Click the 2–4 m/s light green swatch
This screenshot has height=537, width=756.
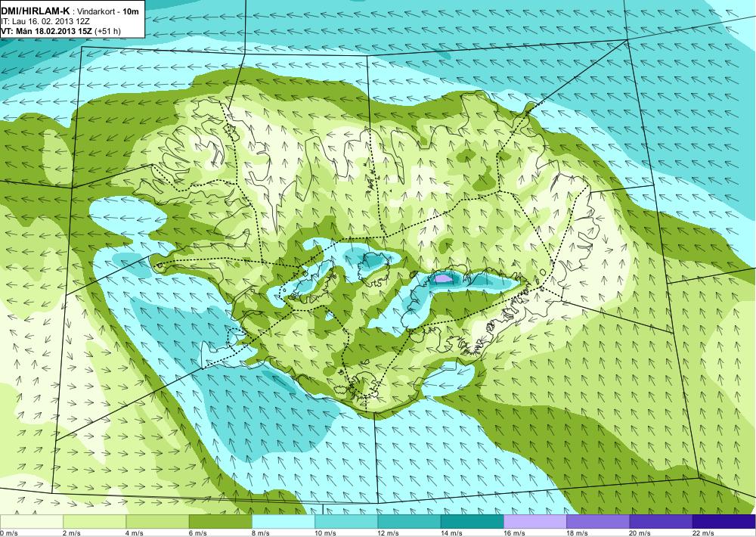coord(94,522)
